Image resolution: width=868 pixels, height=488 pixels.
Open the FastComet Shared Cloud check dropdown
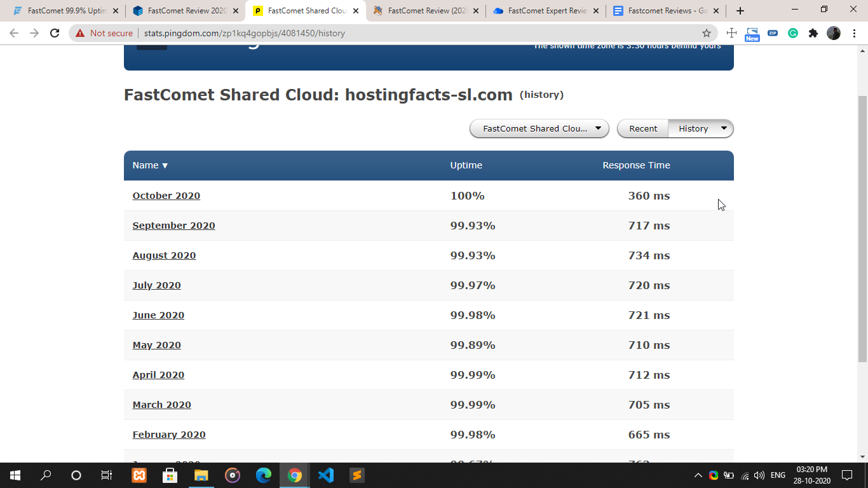(x=539, y=128)
